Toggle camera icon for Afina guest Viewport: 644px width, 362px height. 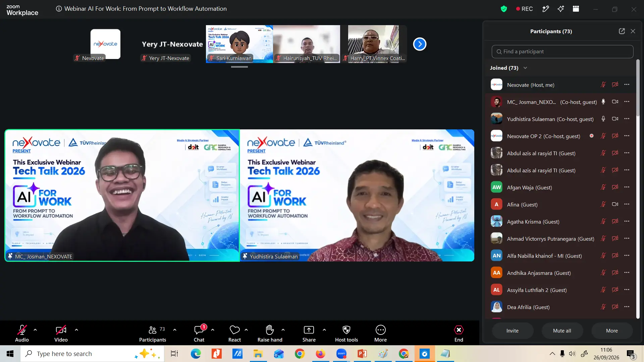pos(615,204)
